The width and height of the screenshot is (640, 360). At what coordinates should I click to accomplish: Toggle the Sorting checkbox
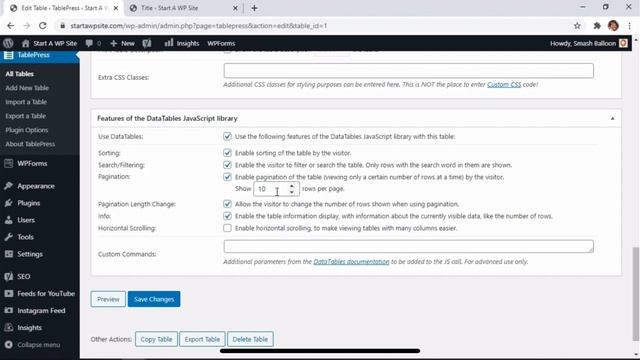(227, 153)
